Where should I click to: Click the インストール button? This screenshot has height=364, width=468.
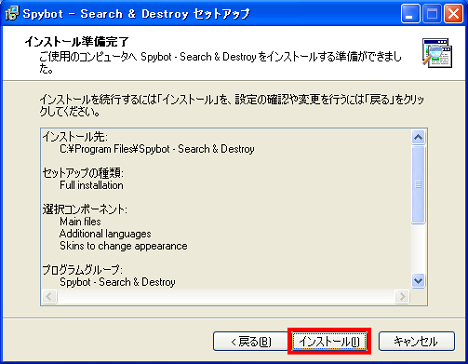click(x=329, y=341)
